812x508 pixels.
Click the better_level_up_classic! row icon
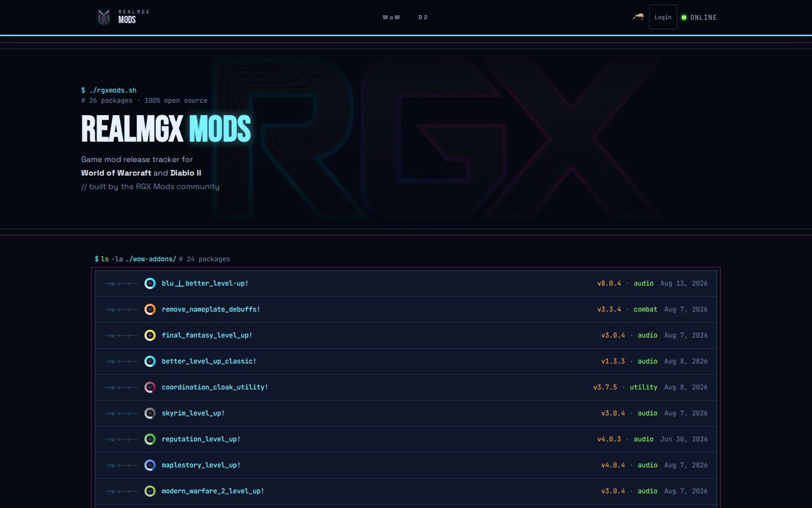point(150,361)
